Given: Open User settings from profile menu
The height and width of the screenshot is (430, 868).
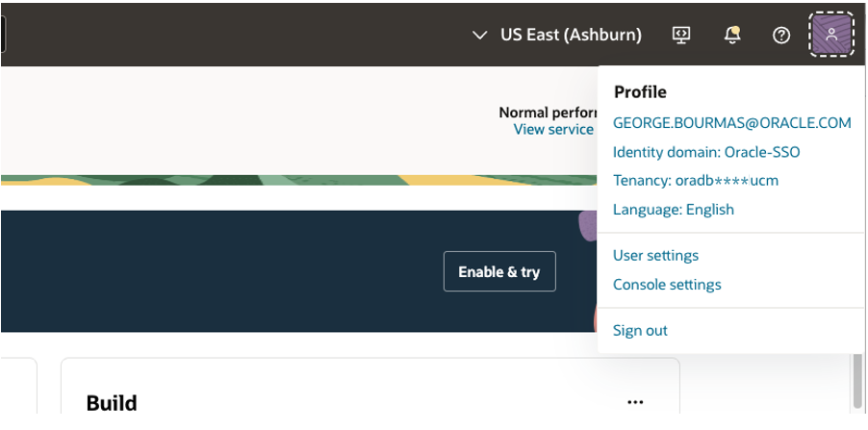Looking at the screenshot, I should pos(655,255).
